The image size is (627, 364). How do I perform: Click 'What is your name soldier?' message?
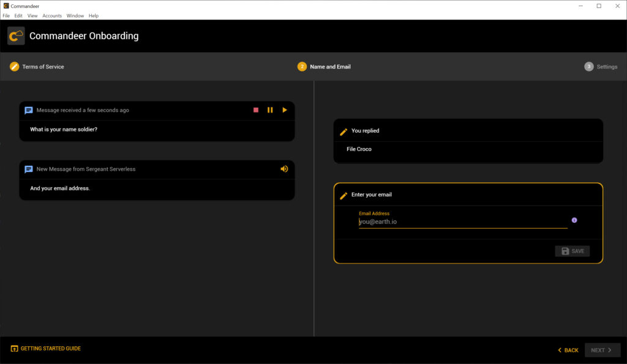tap(64, 130)
